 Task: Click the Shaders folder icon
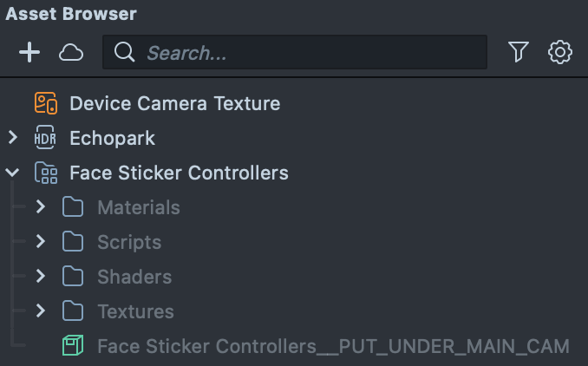point(73,277)
